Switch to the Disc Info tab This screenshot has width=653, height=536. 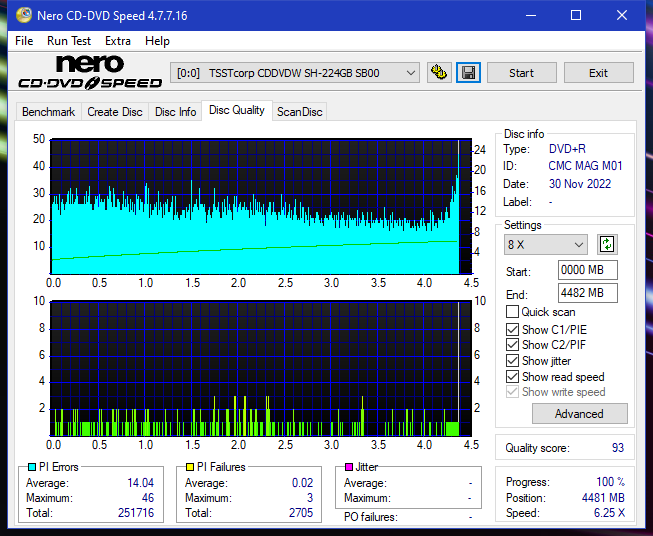(x=175, y=112)
